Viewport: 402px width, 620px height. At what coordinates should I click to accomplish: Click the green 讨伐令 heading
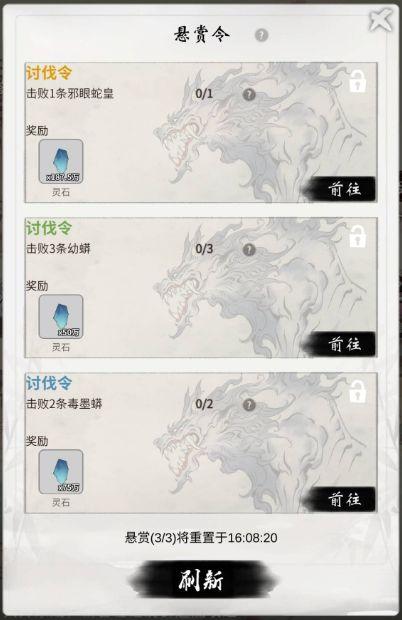pyautogui.click(x=49, y=228)
